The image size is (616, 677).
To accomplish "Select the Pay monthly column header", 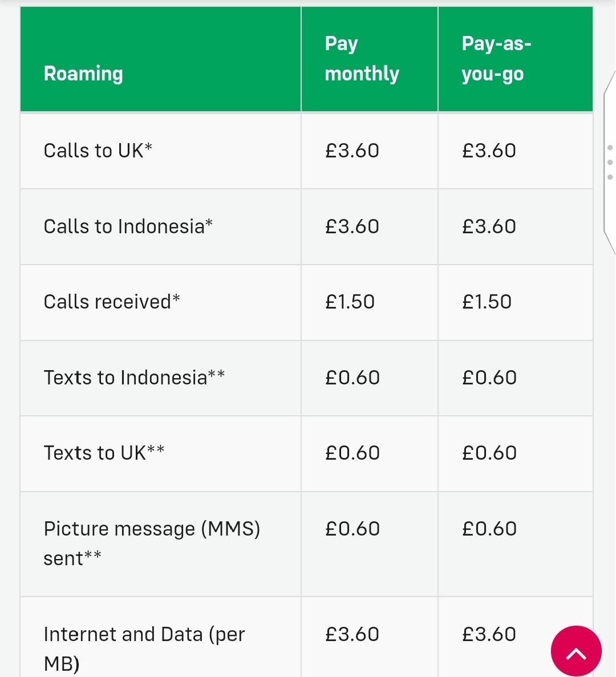I will coord(362,59).
